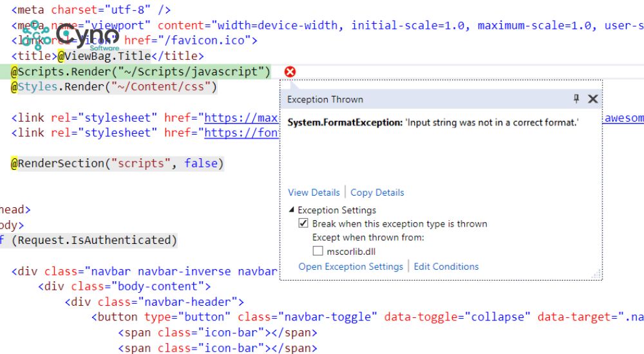Click the System.FormatException message text
Image resolution: width=644 pixels, height=354 pixels.
[x=433, y=122]
